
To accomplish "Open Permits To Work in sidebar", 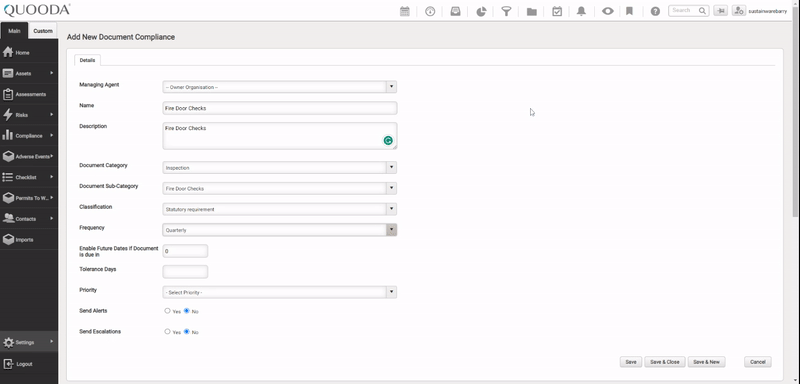I will click(29, 198).
